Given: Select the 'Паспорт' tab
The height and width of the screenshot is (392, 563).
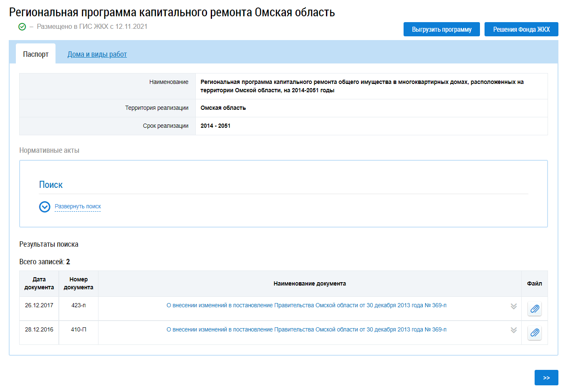Looking at the screenshot, I should (36, 54).
